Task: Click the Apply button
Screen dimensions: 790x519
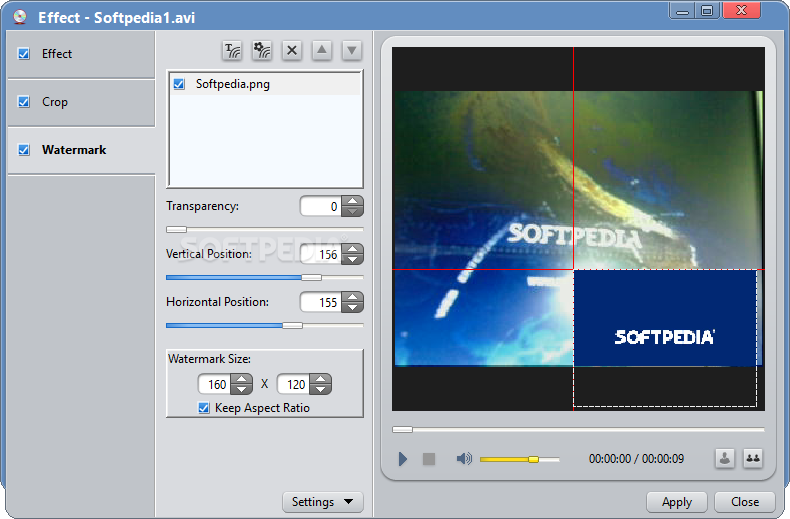Action: [x=677, y=502]
